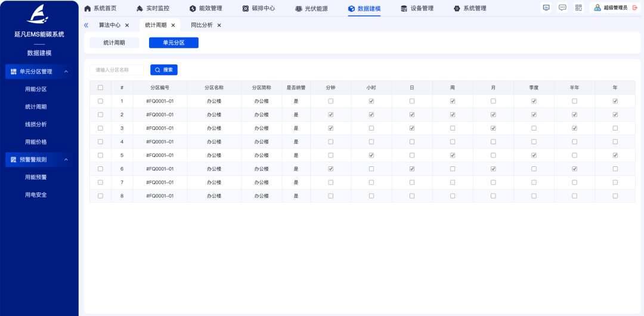Viewport: 644px width, 316px height.
Task: Open the messages chat bubble icon
Action: click(562, 8)
